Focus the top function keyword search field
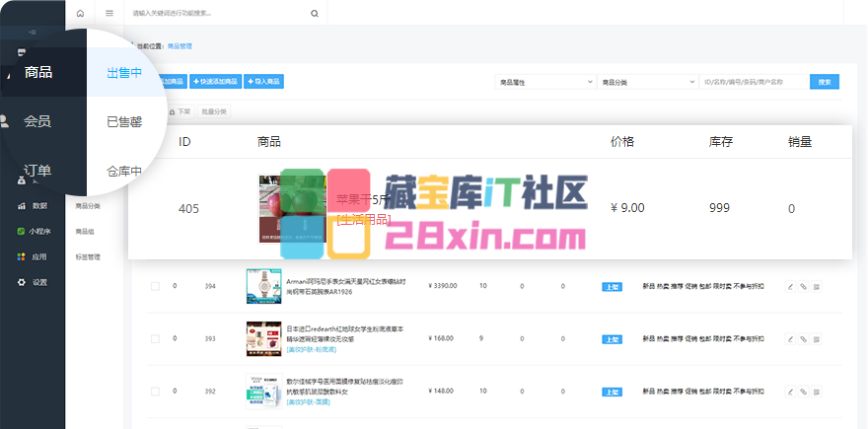The height and width of the screenshot is (429, 868). click(219, 13)
